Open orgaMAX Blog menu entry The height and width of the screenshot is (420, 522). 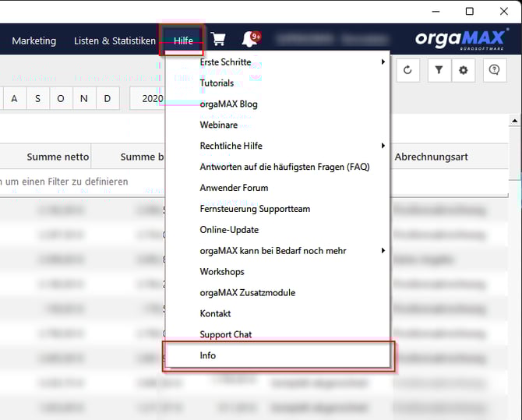tap(277, 104)
